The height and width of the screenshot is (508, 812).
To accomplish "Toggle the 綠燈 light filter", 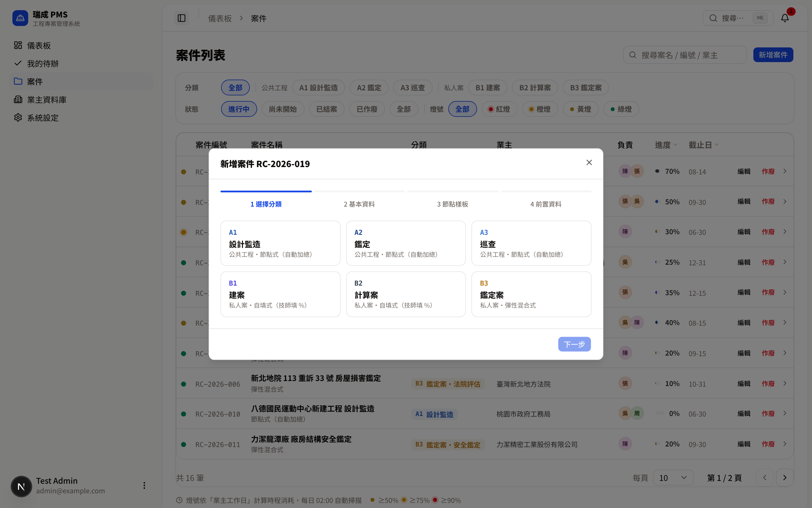I will coord(621,109).
